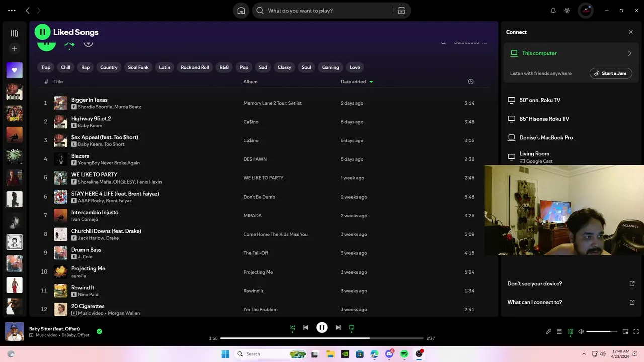
Task: Open the Queue icon
Action: pos(559,332)
